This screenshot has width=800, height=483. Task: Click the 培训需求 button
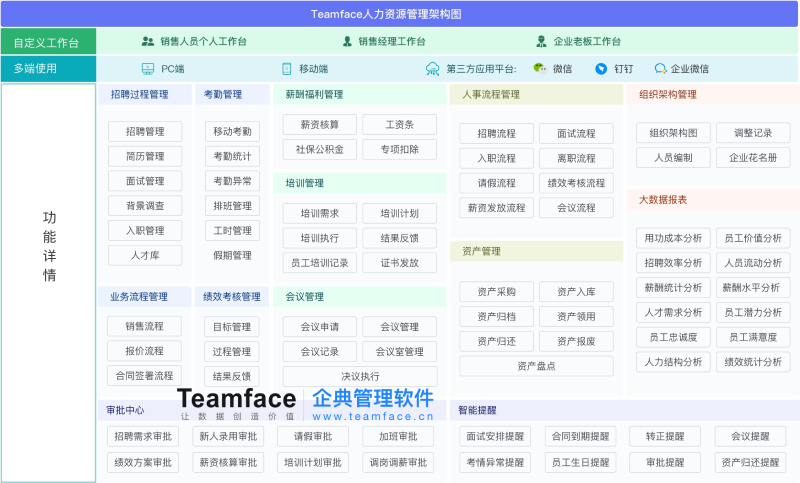(x=319, y=213)
